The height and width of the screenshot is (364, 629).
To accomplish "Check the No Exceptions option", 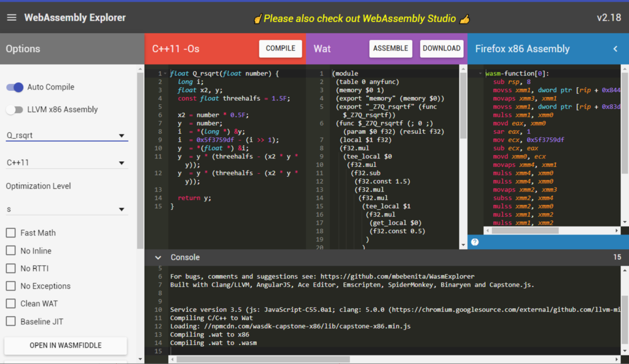I will [x=9, y=286].
